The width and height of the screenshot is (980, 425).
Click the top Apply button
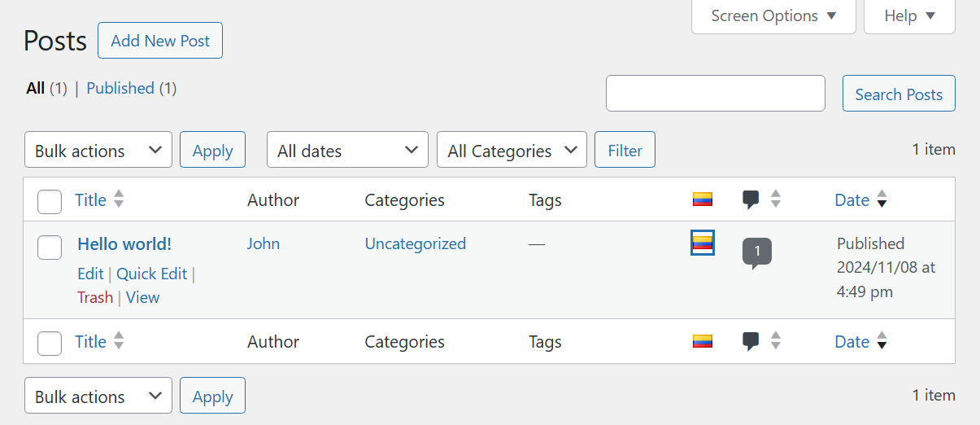click(212, 150)
